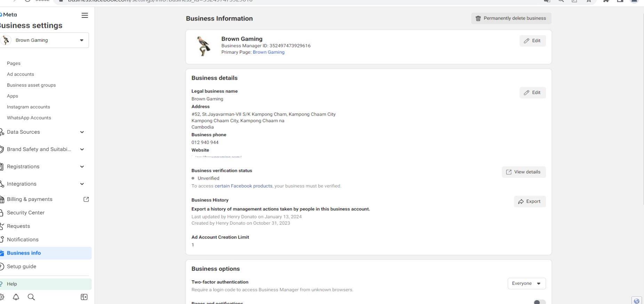Click Permanently delete business button
Image resolution: width=644 pixels, height=304 pixels.
(511, 18)
